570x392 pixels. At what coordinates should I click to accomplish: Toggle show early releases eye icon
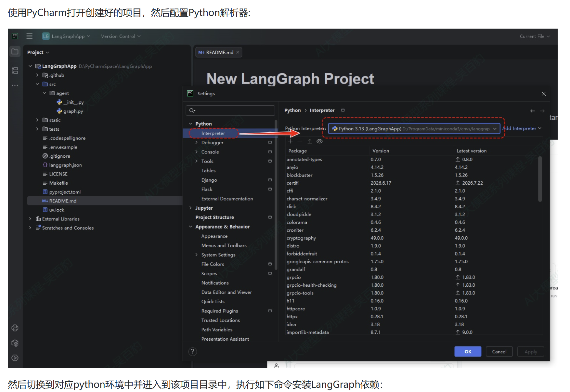319,141
